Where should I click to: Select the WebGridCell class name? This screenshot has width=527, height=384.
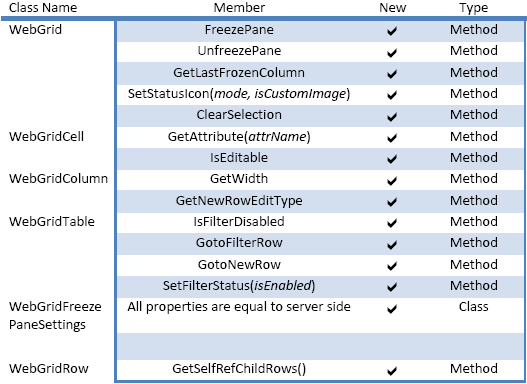pyautogui.click(x=46, y=137)
